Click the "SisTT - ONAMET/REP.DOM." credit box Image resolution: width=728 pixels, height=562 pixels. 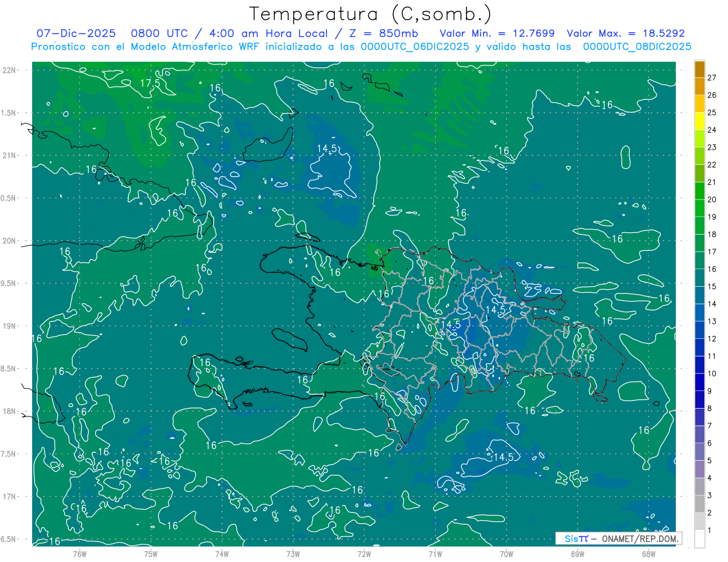point(618,538)
